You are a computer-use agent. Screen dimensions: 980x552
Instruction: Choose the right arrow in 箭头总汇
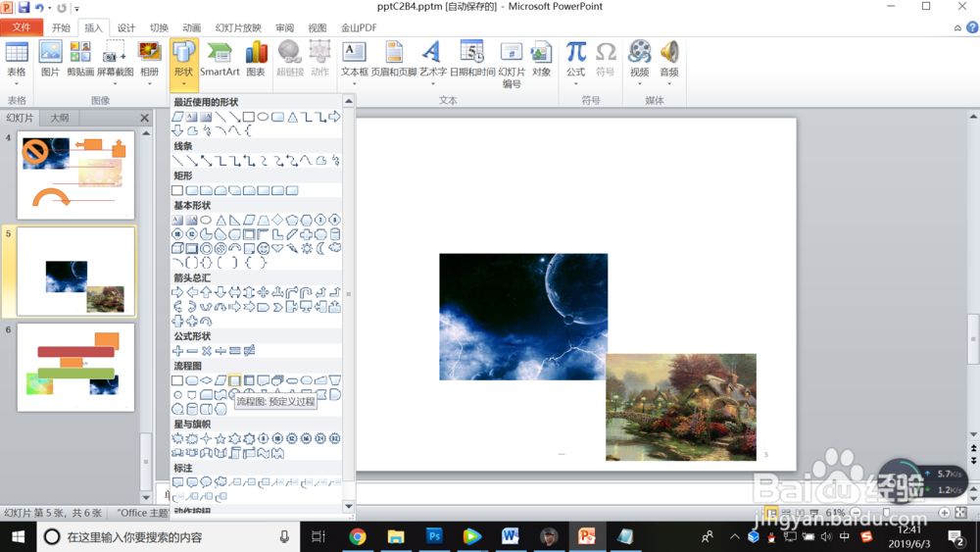tap(177, 292)
